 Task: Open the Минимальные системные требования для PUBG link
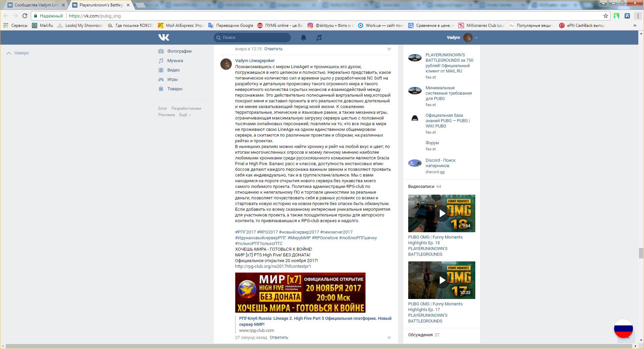[448, 93]
